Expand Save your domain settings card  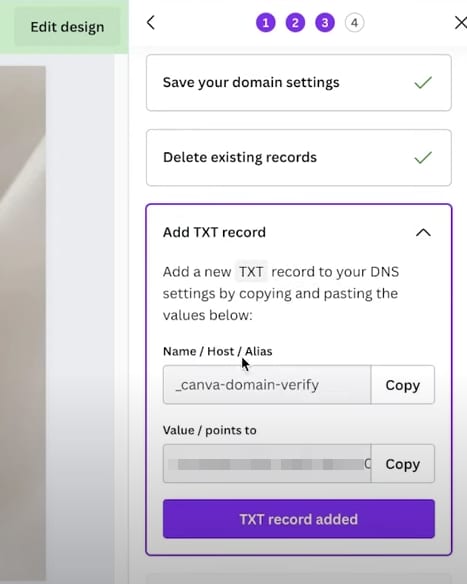299,83
